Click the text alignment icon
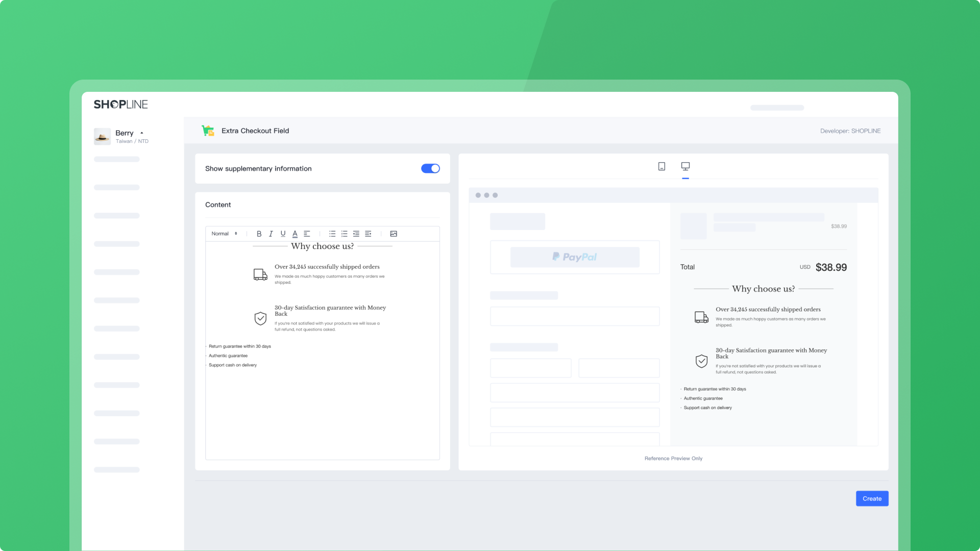 [307, 234]
